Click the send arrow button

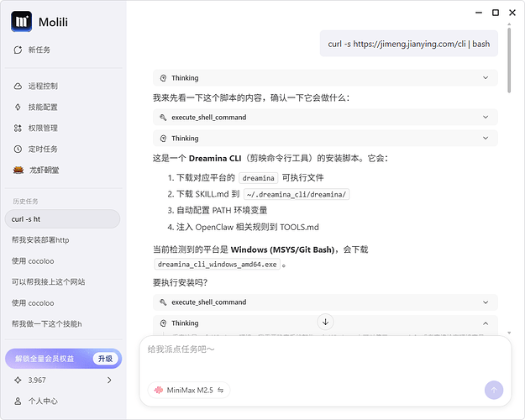493,390
